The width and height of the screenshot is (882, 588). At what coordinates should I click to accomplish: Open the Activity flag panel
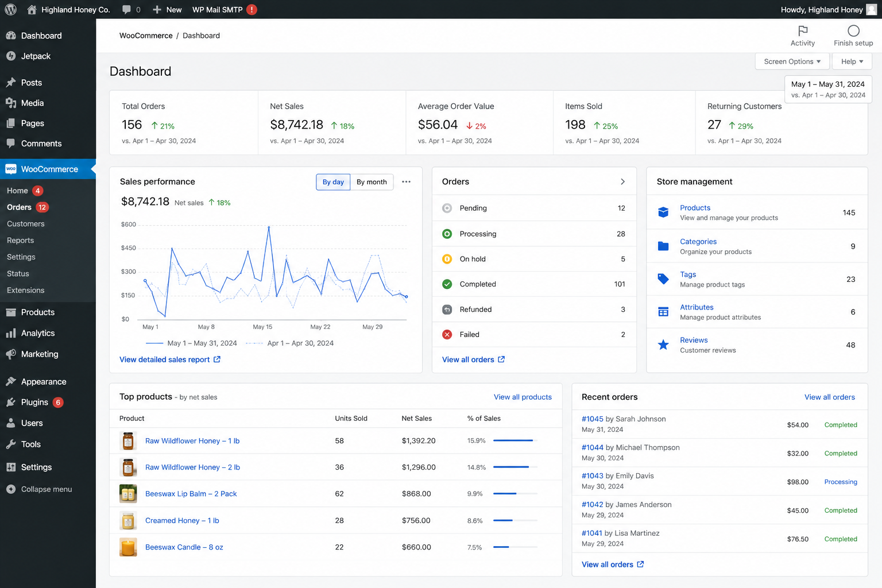point(803,36)
